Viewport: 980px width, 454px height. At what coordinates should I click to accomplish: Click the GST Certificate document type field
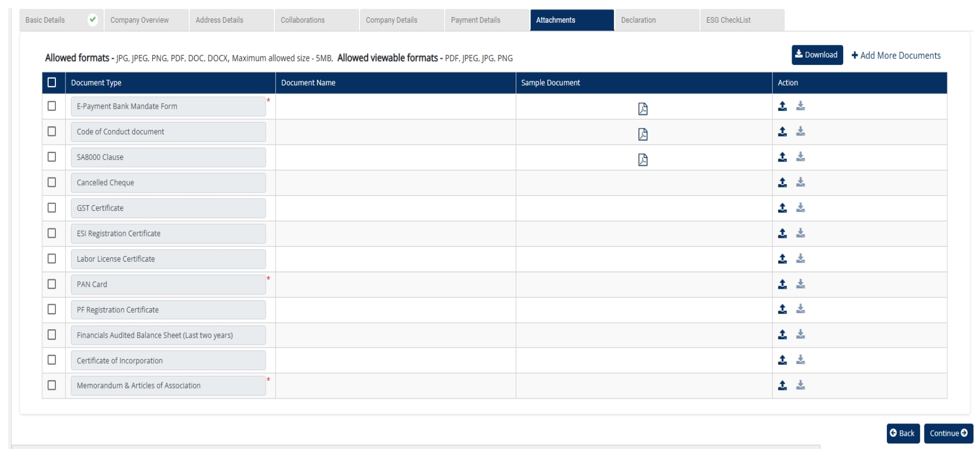pyautogui.click(x=168, y=208)
